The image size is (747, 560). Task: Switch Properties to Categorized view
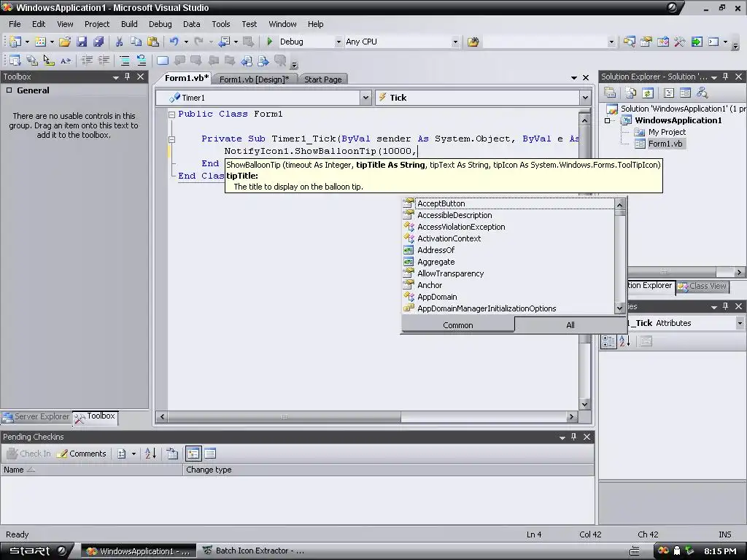tap(608, 341)
